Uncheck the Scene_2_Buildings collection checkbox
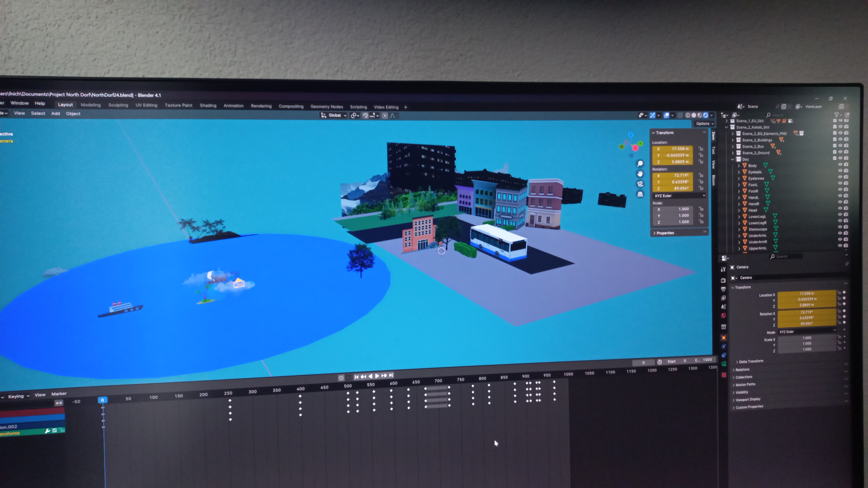 coord(835,139)
